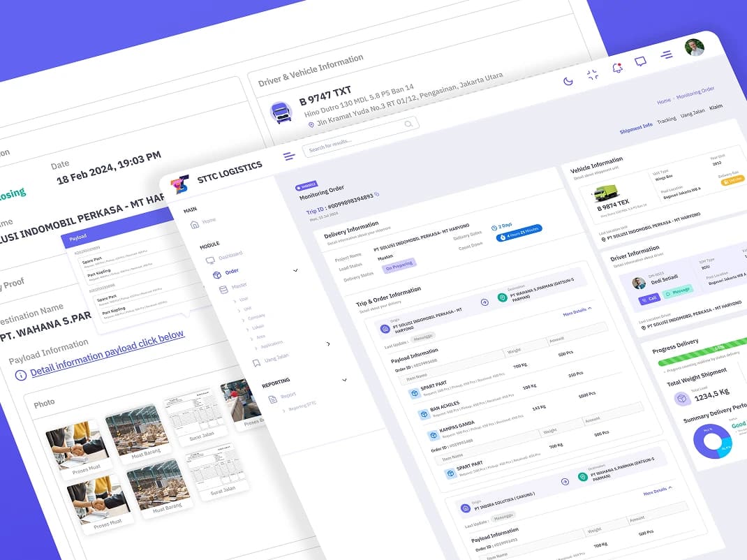Image resolution: width=747 pixels, height=560 pixels.
Task: Open the user profile avatar in header
Action: click(x=695, y=47)
